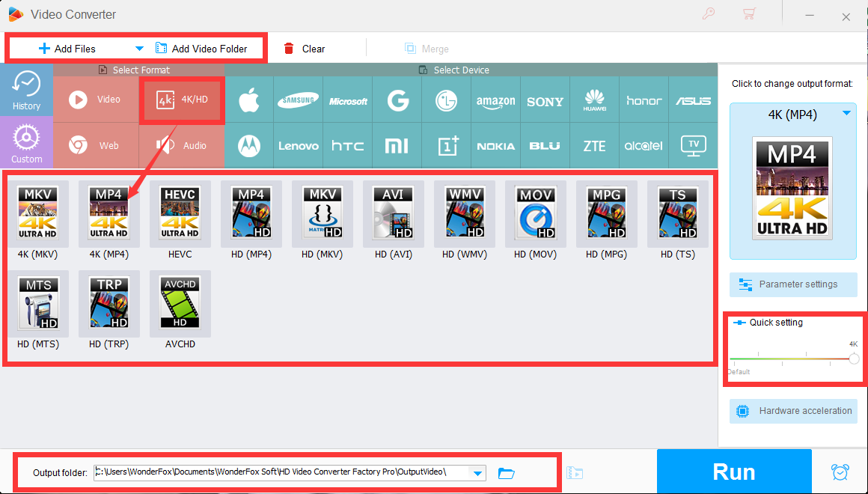868x494 pixels.
Task: Select the Apple device brand
Action: click(248, 100)
